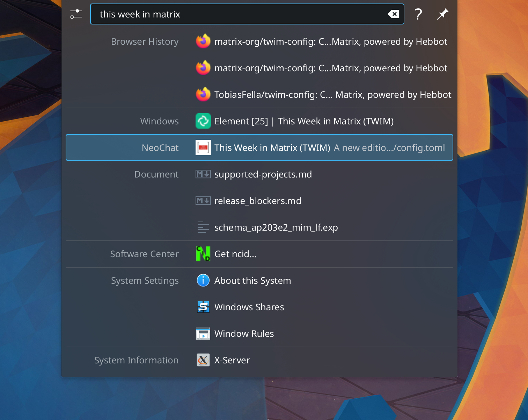Open the Window Rules settings
Image resolution: width=528 pixels, height=420 pixels.
pyautogui.click(x=244, y=334)
